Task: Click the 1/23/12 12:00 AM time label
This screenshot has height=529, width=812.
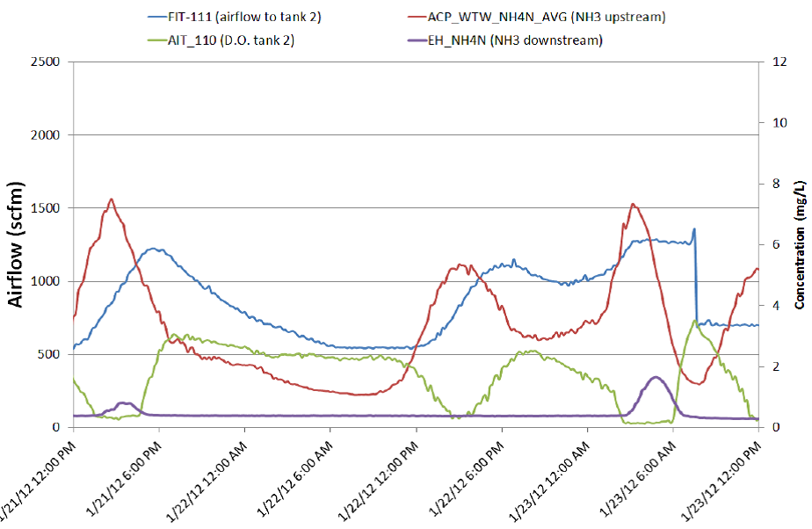Action: coord(549,481)
